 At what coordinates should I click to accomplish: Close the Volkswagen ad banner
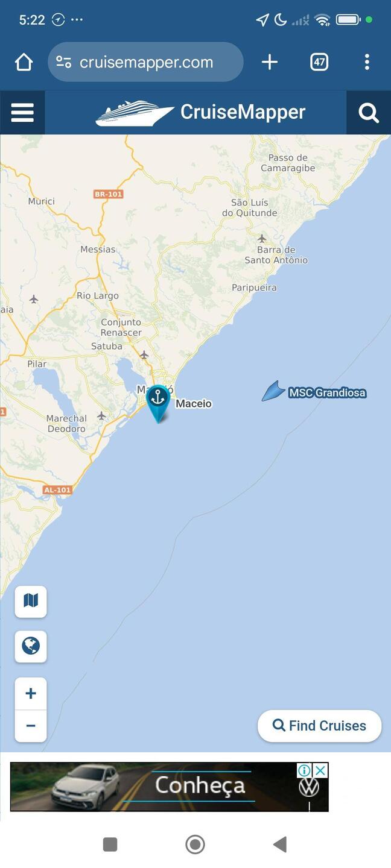321,770
